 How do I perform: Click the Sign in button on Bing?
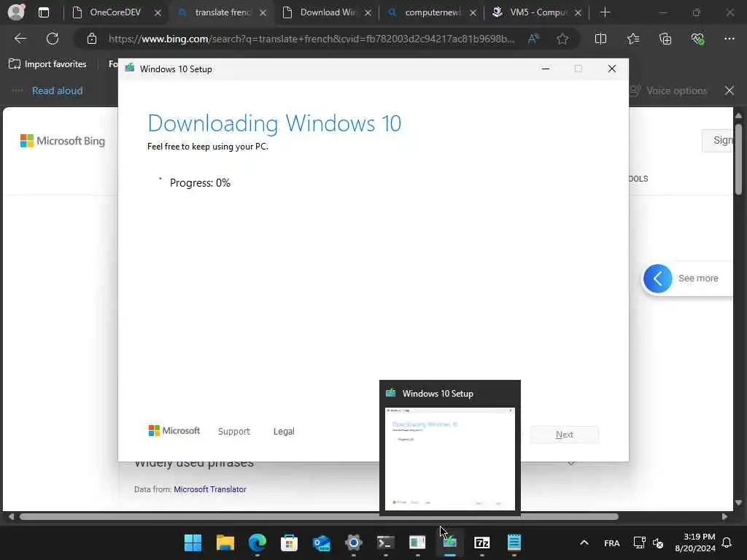point(718,141)
